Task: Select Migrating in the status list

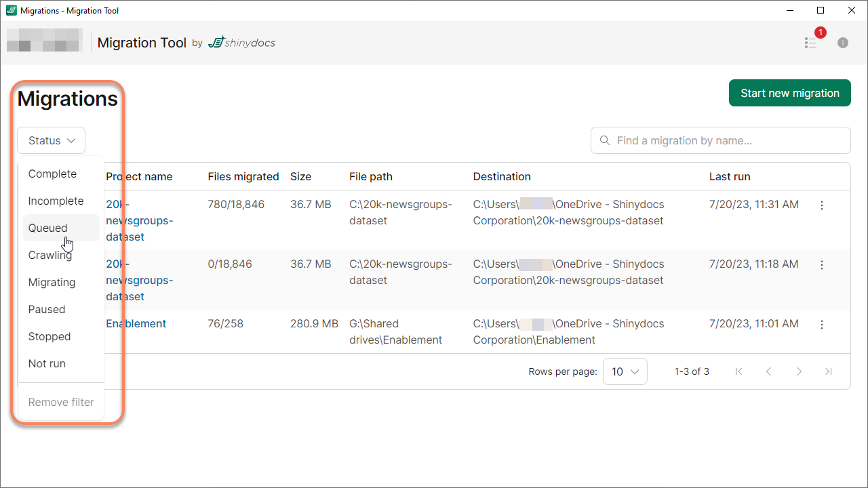Action: [x=52, y=283]
